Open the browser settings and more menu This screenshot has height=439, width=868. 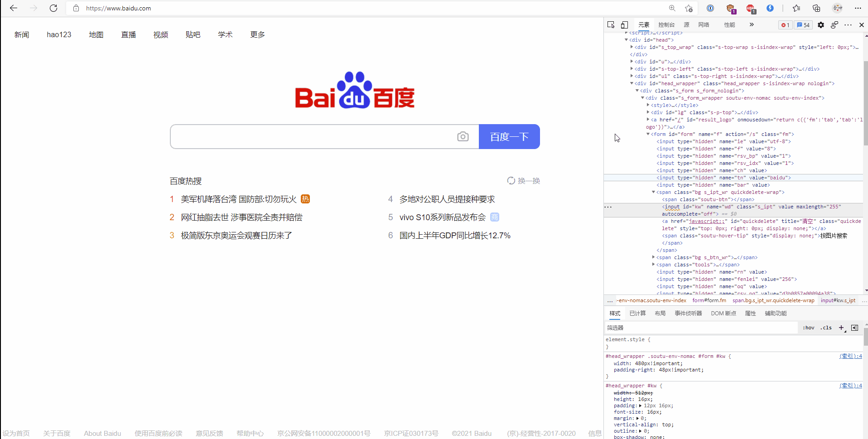point(858,8)
